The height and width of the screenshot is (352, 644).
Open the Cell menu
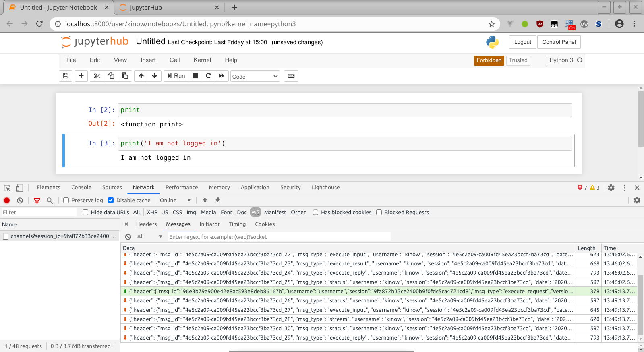[175, 60]
